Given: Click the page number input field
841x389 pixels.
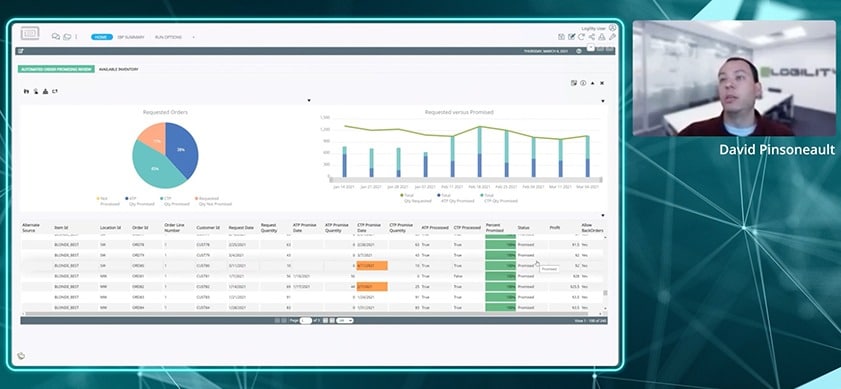Looking at the screenshot, I should click(306, 320).
